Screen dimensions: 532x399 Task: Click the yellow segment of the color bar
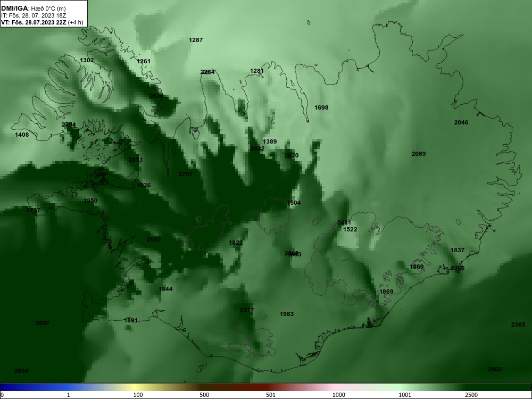(136, 387)
